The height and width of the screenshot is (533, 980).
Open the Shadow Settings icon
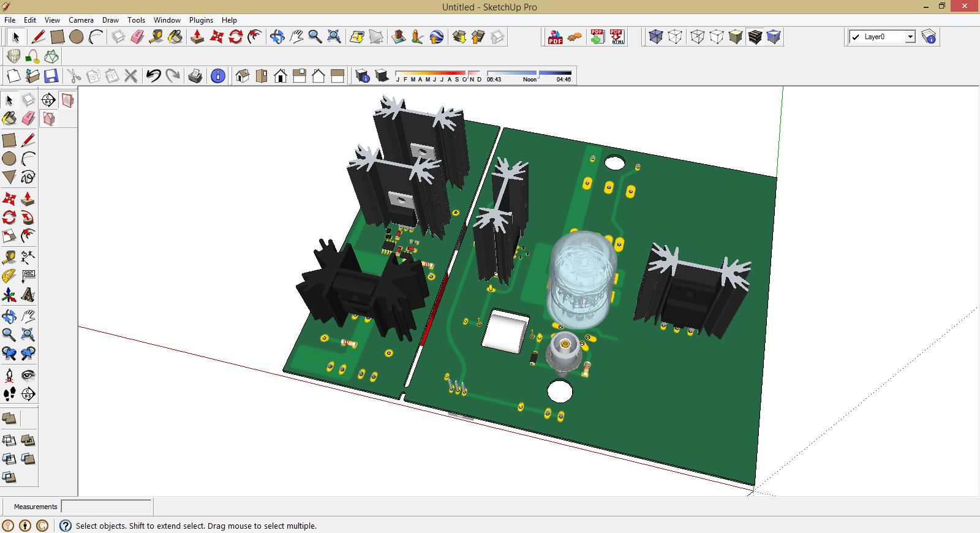tap(363, 76)
